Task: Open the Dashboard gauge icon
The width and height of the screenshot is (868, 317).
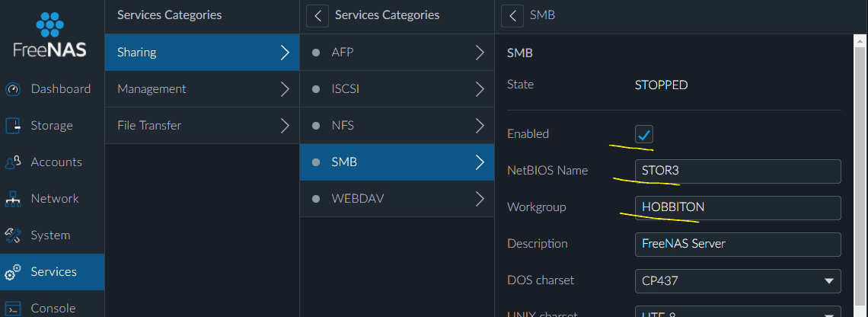Action: (13, 89)
